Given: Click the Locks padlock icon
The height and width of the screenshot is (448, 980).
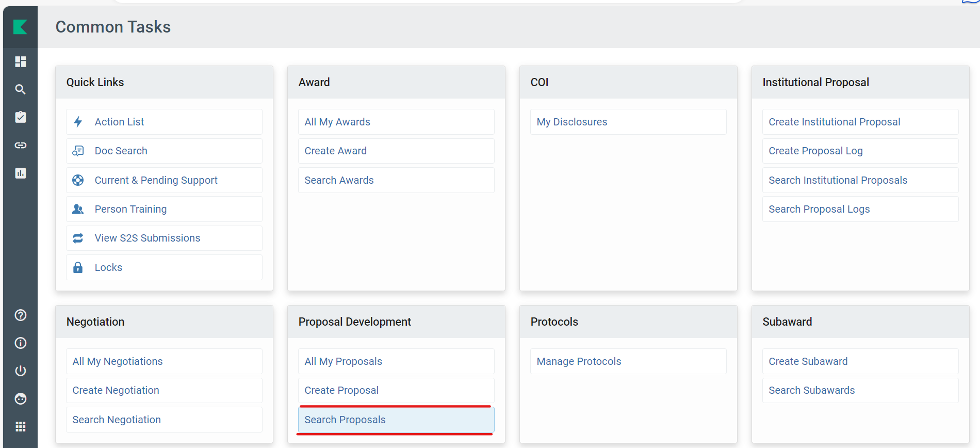Looking at the screenshot, I should tap(78, 267).
